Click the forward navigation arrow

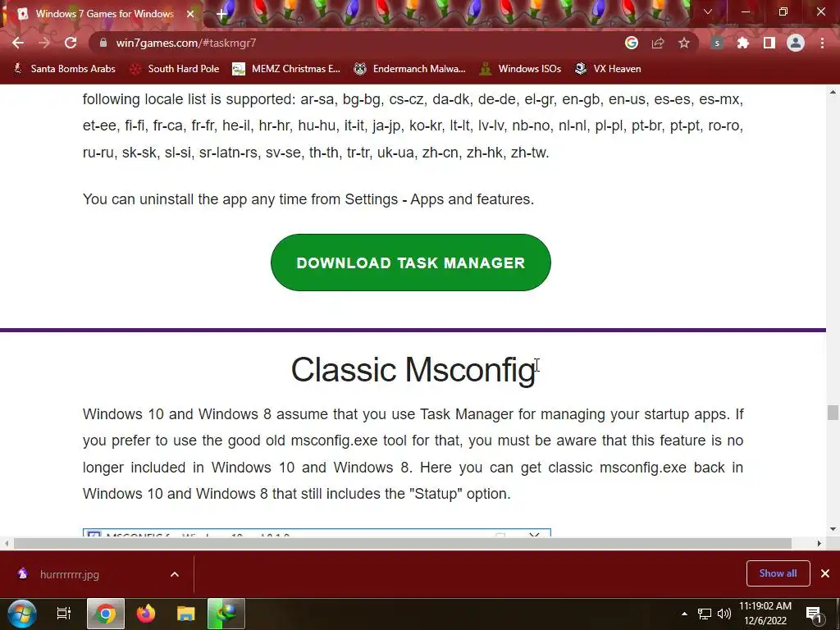44,43
